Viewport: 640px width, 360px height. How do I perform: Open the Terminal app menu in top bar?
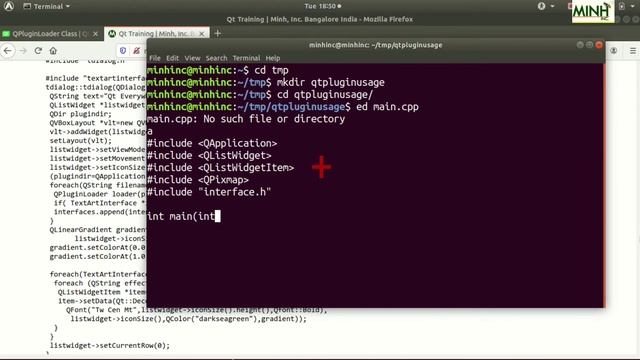point(46,6)
